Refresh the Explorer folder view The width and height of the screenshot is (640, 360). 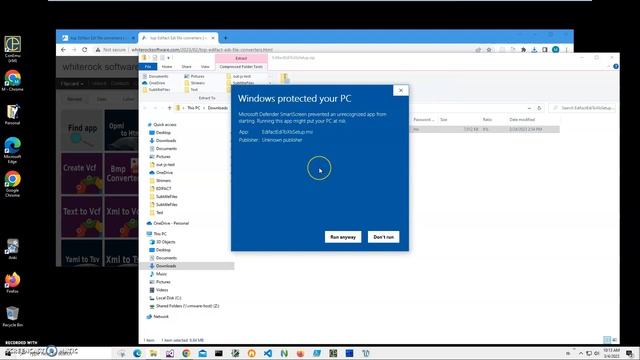[539, 108]
